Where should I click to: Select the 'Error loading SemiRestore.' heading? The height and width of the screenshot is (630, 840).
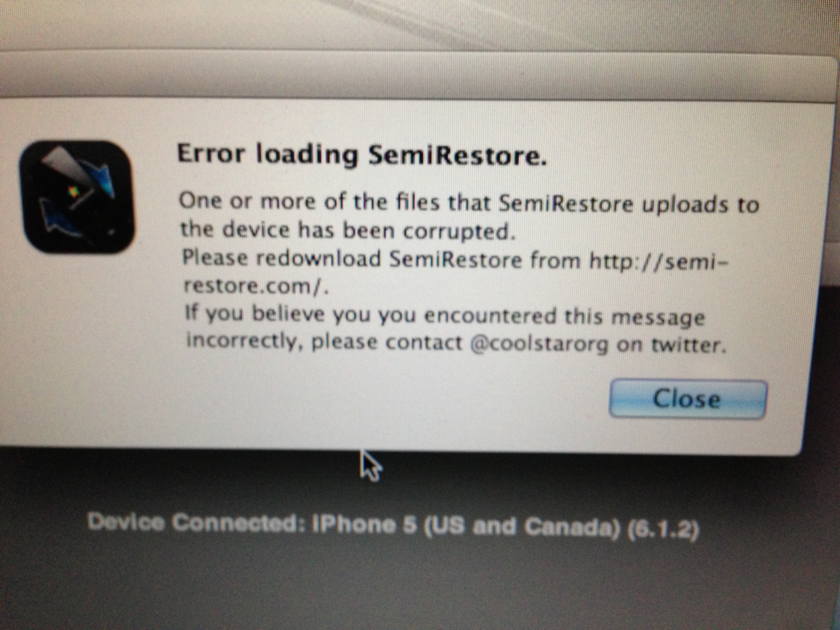(362, 155)
